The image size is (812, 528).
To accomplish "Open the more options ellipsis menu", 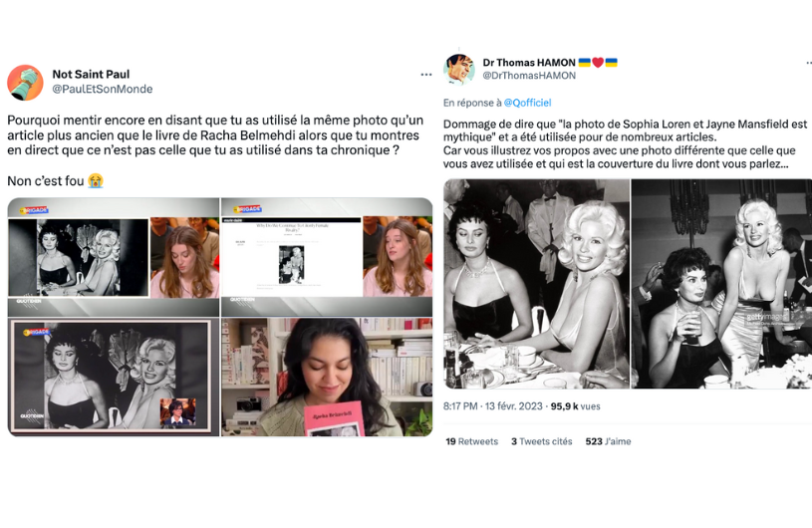I will pyautogui.click(x=426, y=75).
